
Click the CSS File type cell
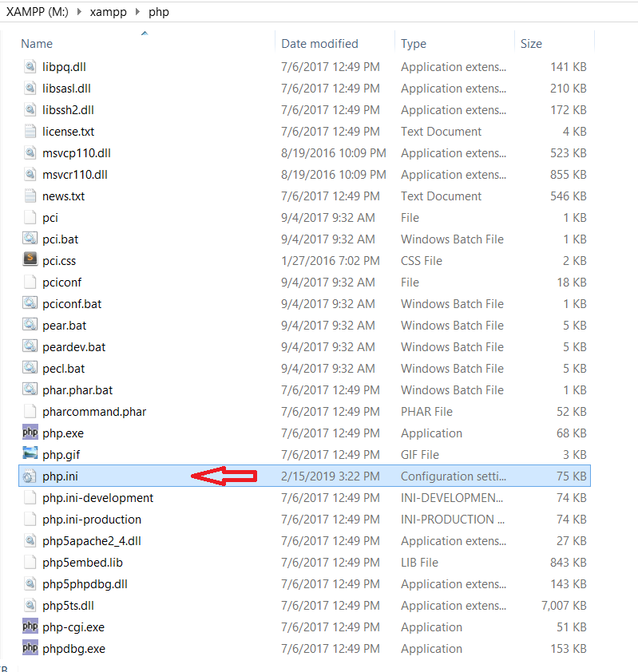[x=421, y=260]
